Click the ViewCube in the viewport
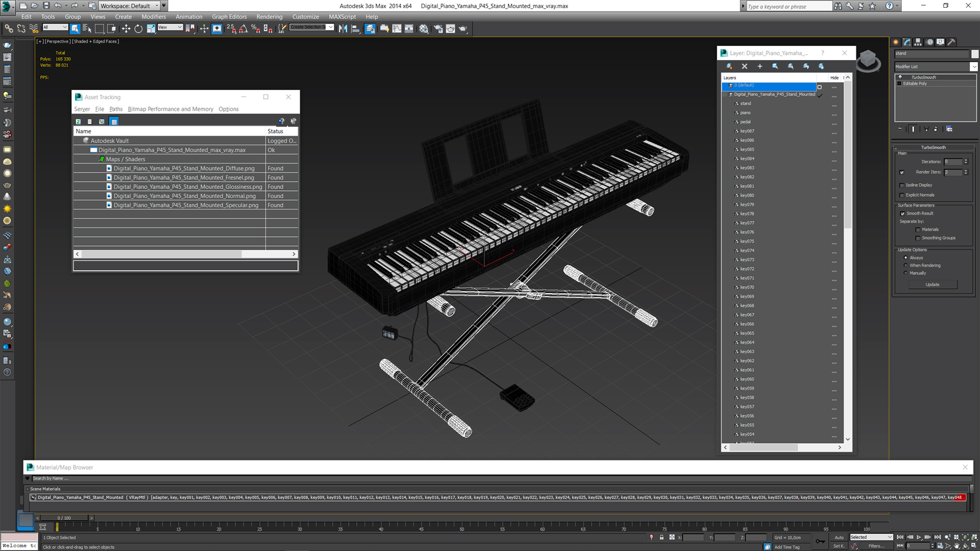The height and width of the screenshot is (551, 980). click(868, 60)
